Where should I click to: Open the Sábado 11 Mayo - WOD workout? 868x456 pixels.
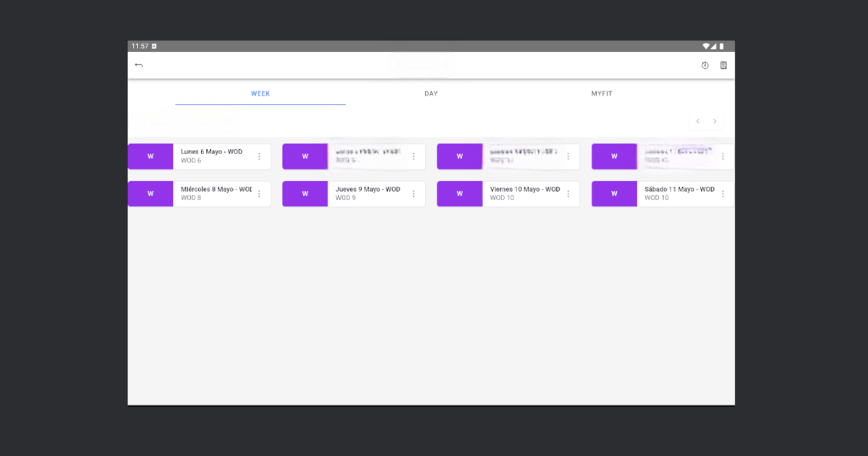pos(677,193)
